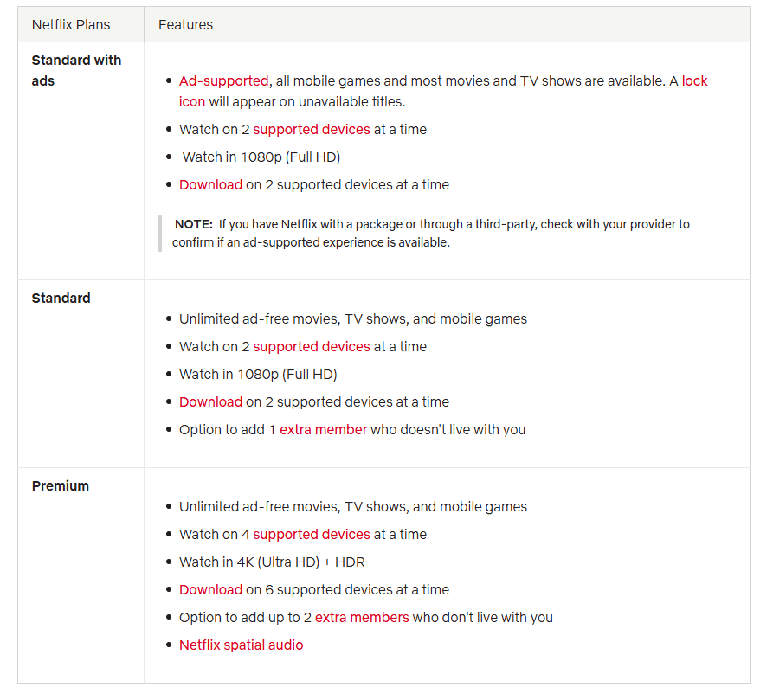The height and width of the screenshot is (700, 773).
Task: Click the "Netflix Plans" column header
Action: click(71, 24)
